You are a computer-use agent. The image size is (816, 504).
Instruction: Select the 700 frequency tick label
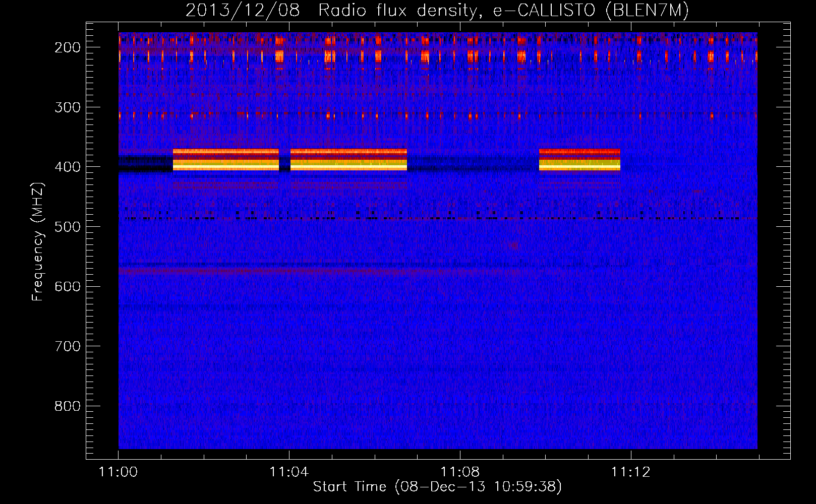coord(68,347)
